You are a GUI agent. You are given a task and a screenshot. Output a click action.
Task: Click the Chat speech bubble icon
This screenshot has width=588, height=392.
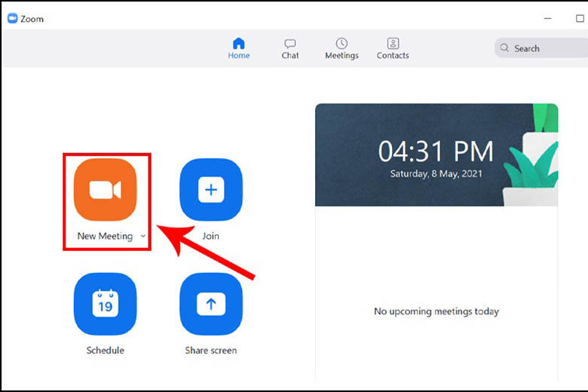point(290,44)
